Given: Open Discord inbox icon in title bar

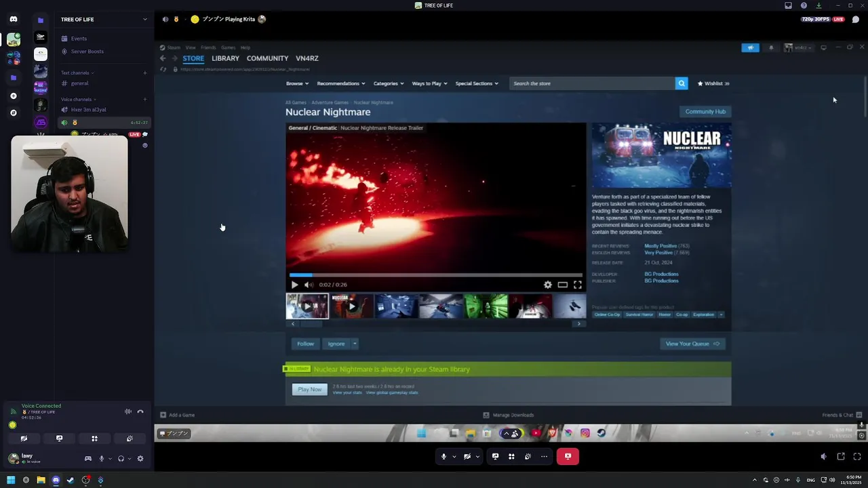Looking at the screenshot, I should 788,5.
